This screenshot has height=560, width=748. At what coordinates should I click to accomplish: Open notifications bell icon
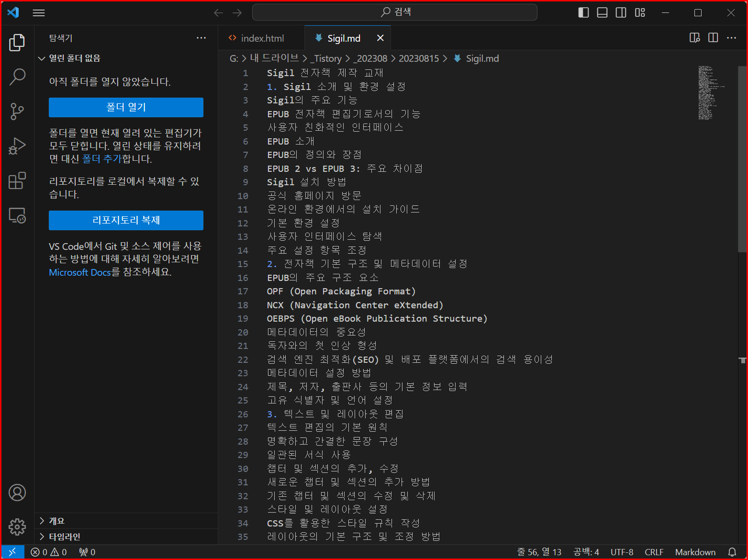pos(732,552)
